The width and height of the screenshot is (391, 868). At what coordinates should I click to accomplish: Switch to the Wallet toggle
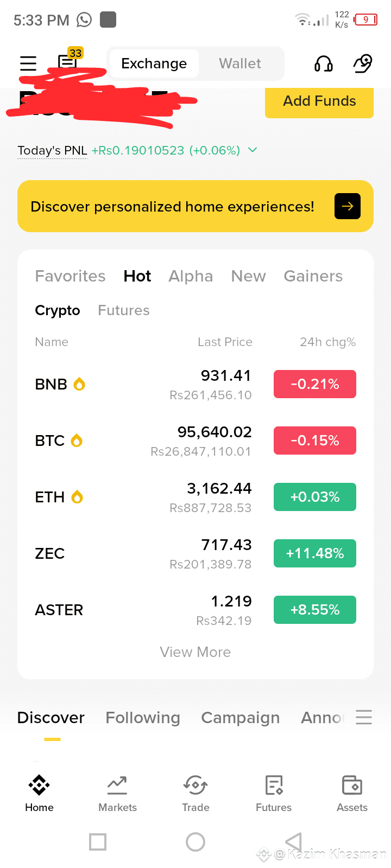click(x=240, y=63)
